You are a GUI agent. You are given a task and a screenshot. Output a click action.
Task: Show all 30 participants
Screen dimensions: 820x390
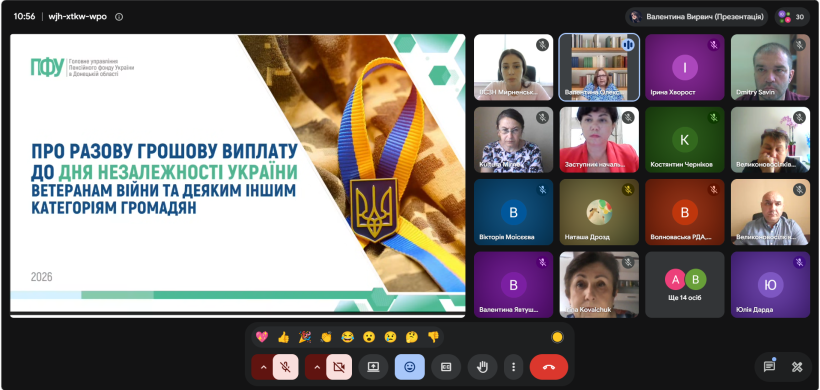point(792,17)
